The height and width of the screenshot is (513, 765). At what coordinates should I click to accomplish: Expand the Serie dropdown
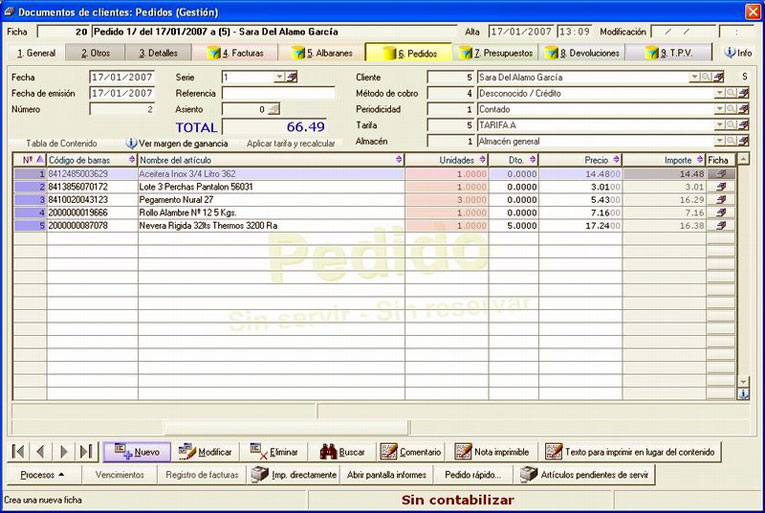pyautogui.click(x=279, y=77)
